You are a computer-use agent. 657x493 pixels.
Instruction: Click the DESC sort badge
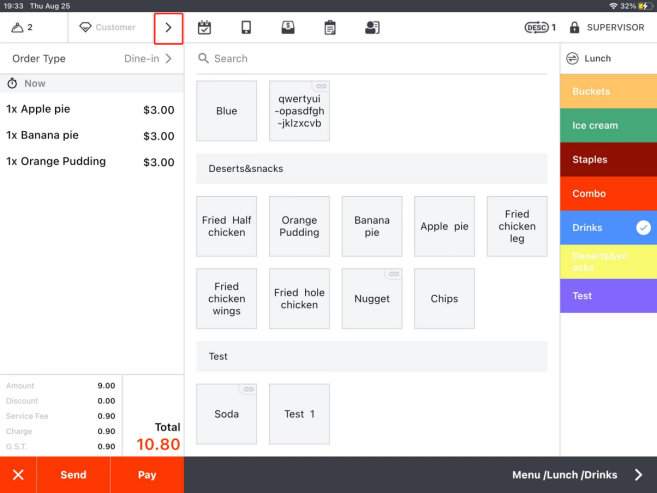click(540, 28)
